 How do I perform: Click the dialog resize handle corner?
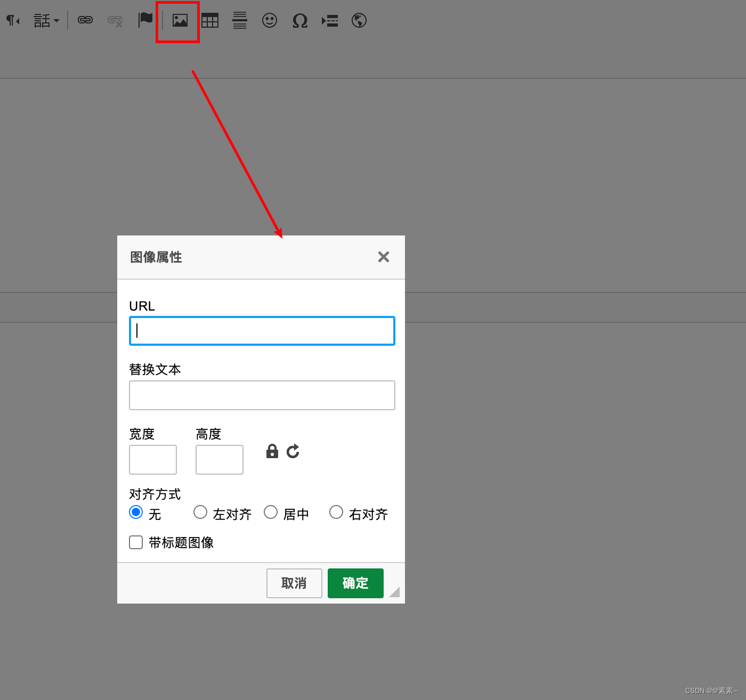[395, 592]
